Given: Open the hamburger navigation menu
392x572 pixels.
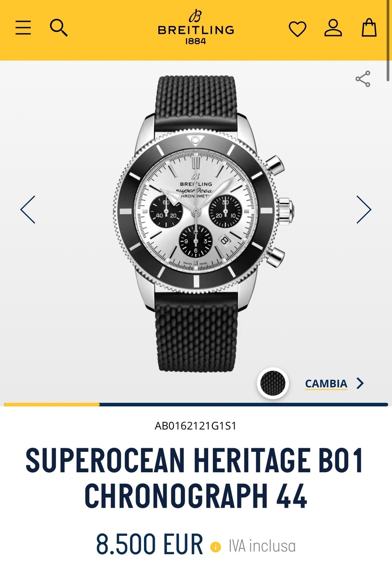Looking at the screenshot, I should [x=23, y=28].
